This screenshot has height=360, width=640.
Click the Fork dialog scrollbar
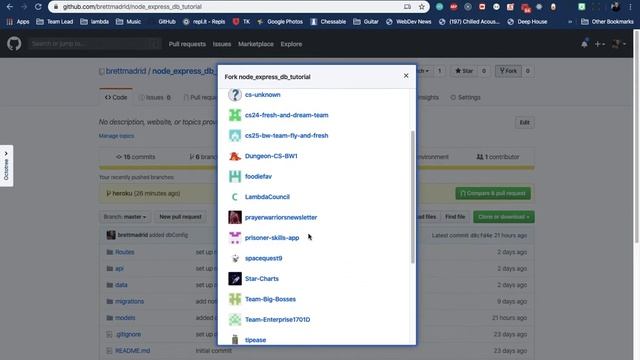(413, 197)
